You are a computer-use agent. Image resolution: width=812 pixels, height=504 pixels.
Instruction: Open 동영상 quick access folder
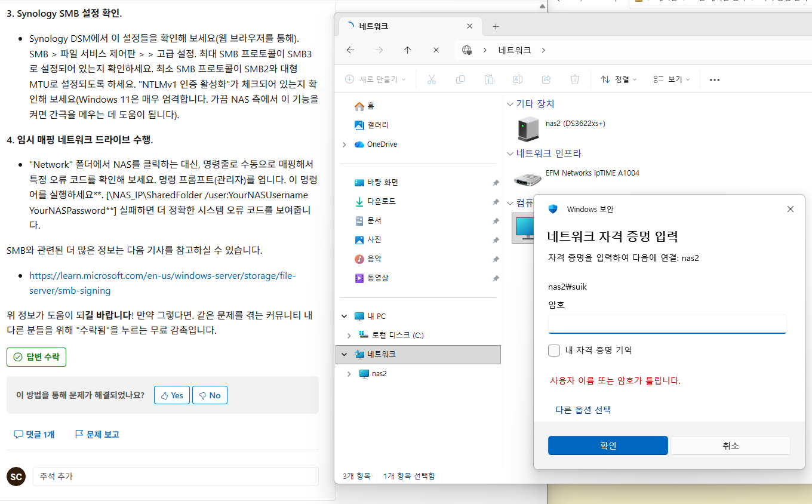tap(372, 278)
